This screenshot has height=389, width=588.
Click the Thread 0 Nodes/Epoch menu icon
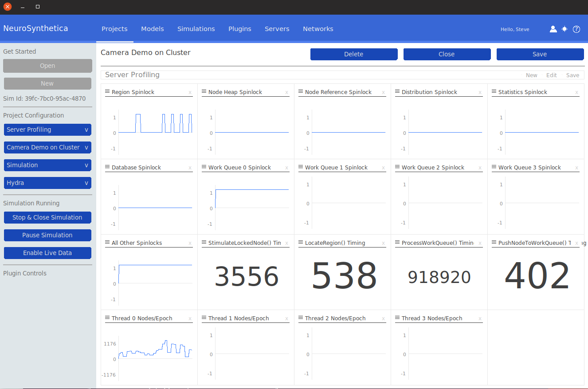pos(107,318)
